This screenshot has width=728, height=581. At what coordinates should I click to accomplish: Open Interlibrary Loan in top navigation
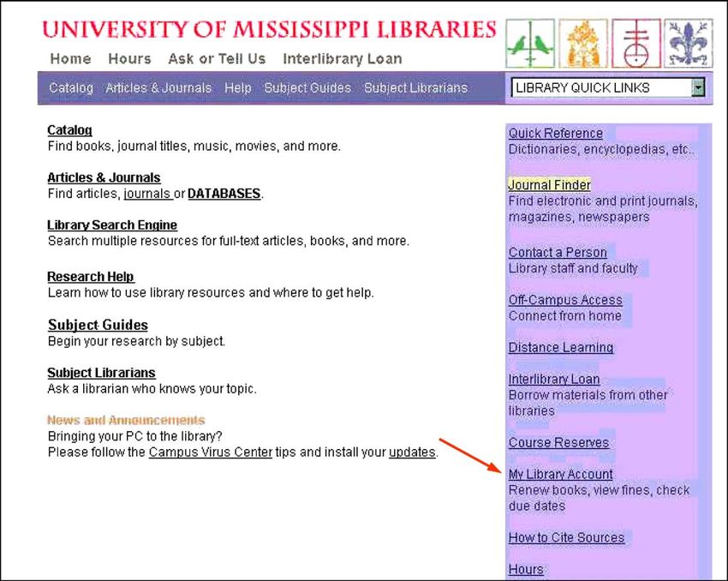pos(343,59)
